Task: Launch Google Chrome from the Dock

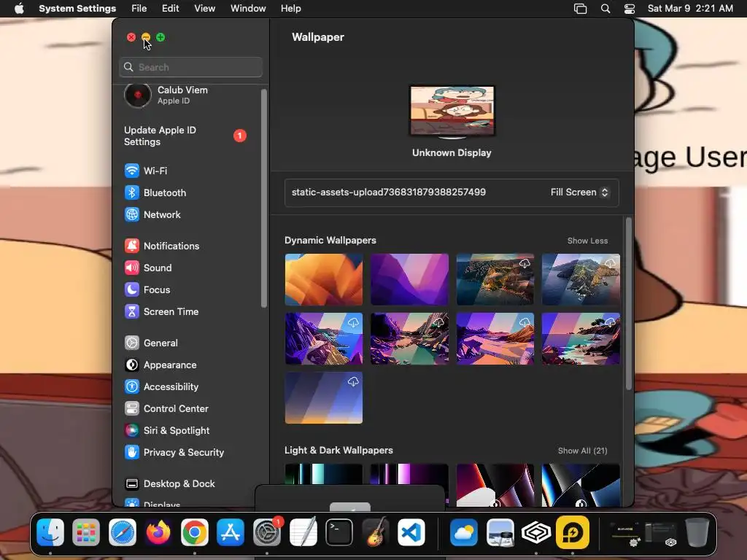Action: coord(194,532)
